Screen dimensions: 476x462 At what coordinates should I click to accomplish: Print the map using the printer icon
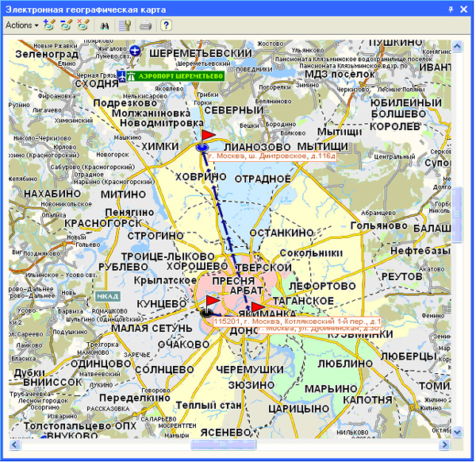coord(146,25)
